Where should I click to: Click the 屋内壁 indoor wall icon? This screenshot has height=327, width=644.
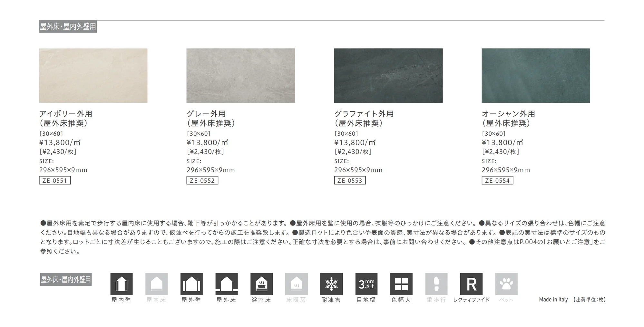(122, 284)
